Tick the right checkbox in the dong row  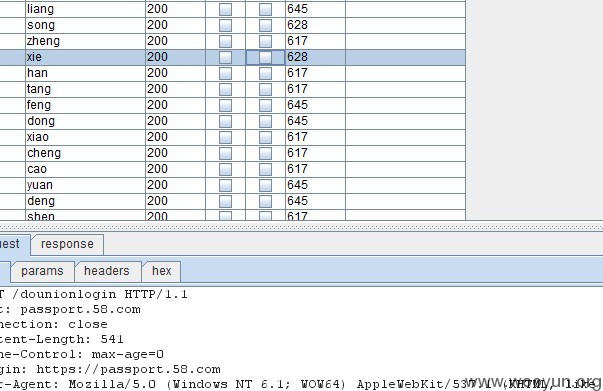click(x=265, y=121)
